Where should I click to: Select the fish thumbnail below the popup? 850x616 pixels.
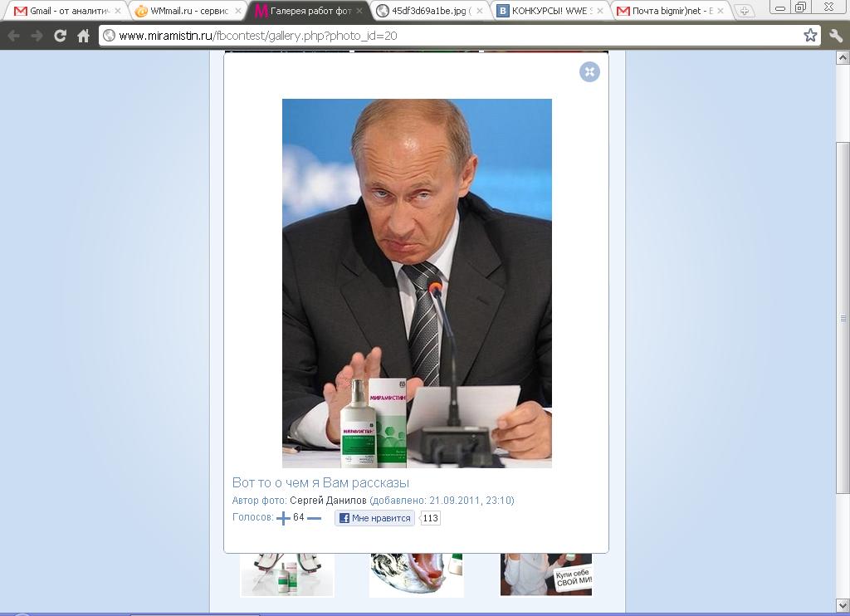click(417, 575)
